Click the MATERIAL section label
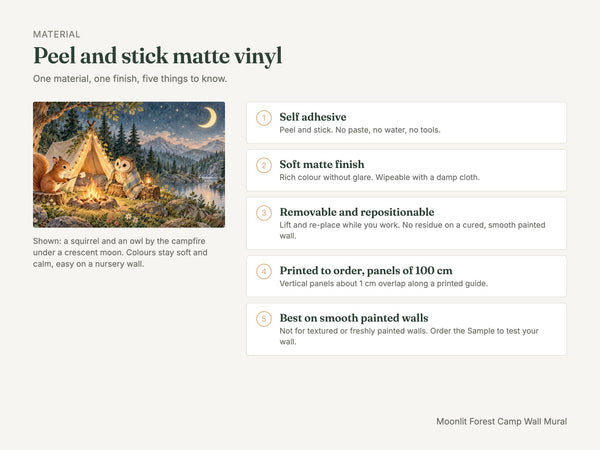Viewport: 600px width, 450px height. click(x=57, y=34)
